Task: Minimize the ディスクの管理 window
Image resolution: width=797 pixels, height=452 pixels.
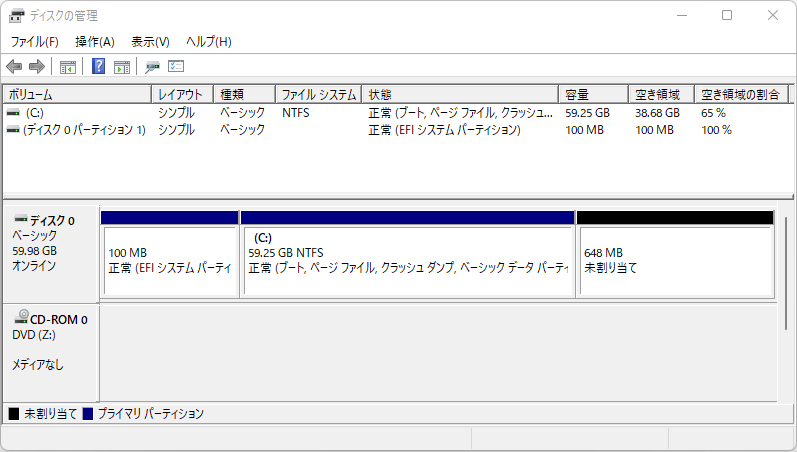Action: (682, 15)
